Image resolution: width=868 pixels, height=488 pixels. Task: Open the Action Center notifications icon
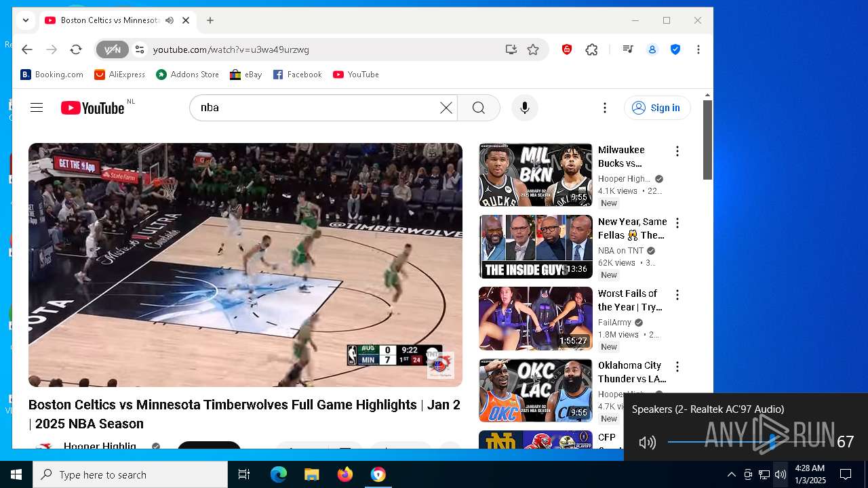click(846, 474)
